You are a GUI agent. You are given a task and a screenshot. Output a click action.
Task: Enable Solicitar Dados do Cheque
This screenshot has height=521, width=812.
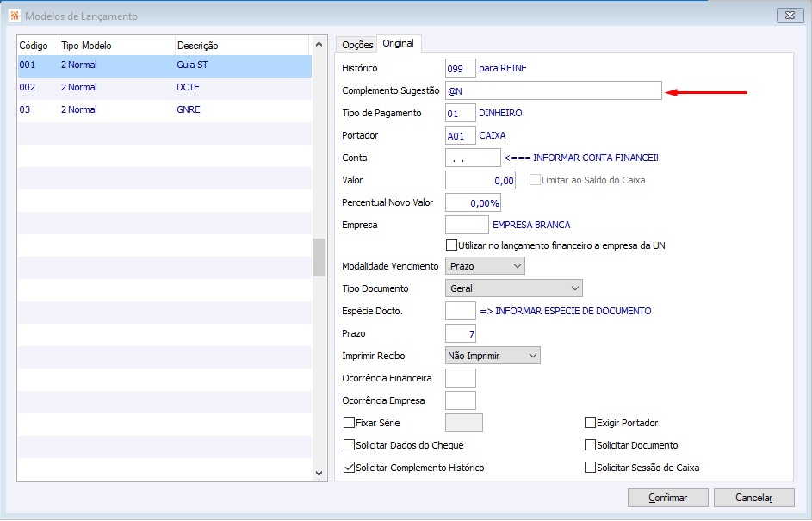(x=349, y=445)
